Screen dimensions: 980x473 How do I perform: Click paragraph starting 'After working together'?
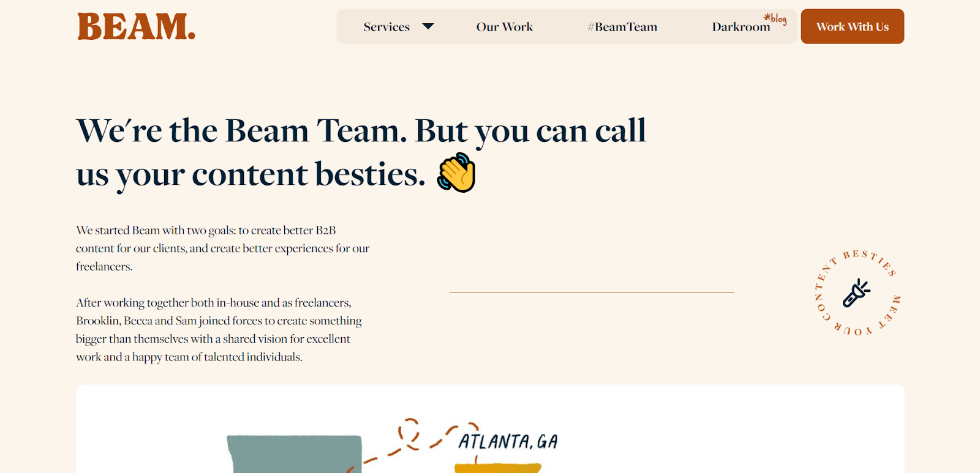point(219,330)
